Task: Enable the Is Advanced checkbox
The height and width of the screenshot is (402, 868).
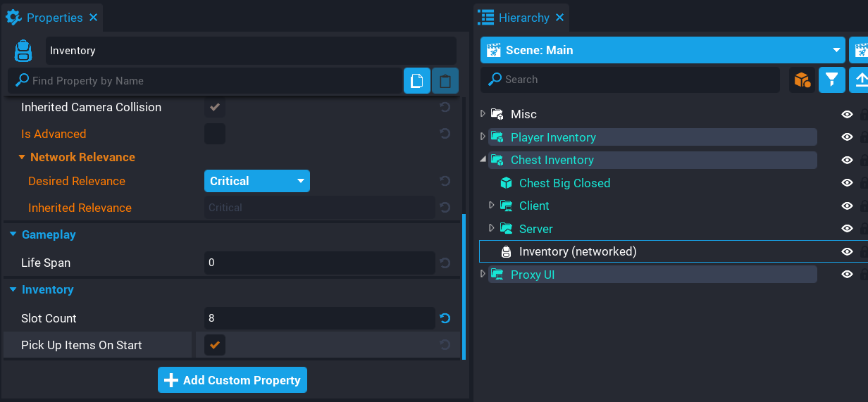Action: pos(215,134)
